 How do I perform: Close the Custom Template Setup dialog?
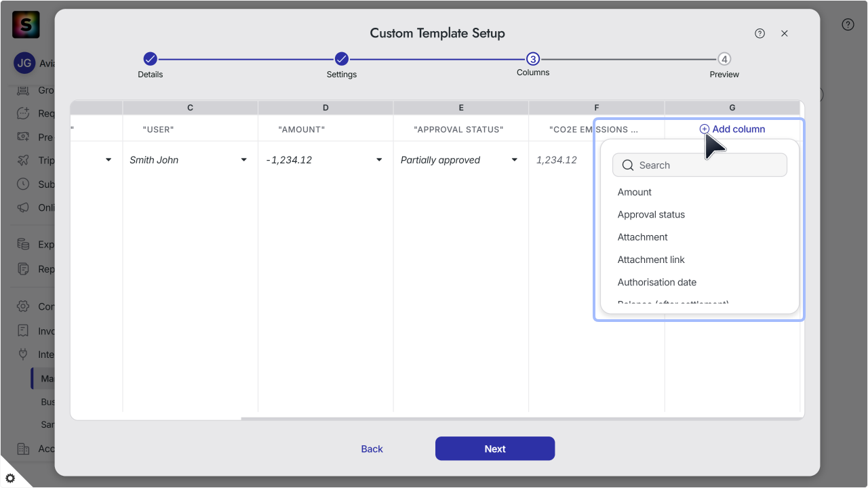[785, 33]
